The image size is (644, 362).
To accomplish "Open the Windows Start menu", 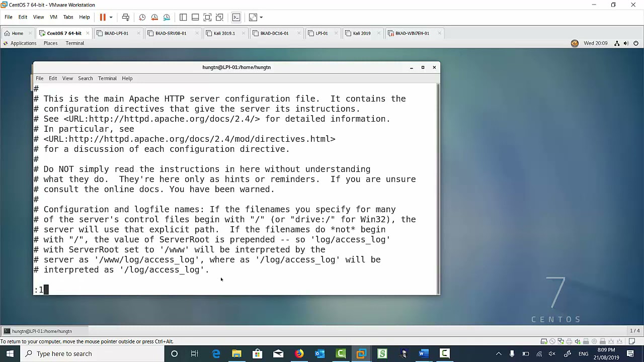I will pyautogui.click(x=10, y=353).
